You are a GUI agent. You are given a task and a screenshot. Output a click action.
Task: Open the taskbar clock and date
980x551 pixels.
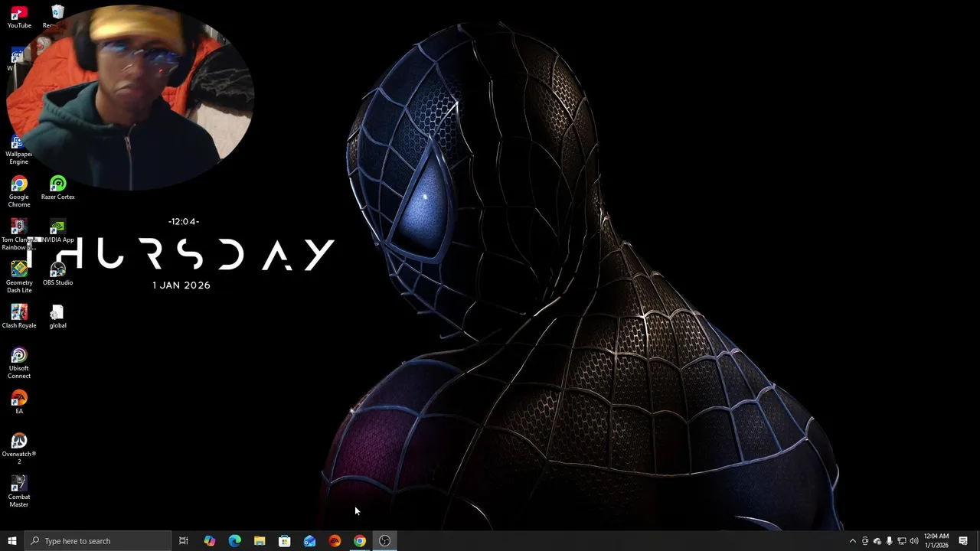936,541
